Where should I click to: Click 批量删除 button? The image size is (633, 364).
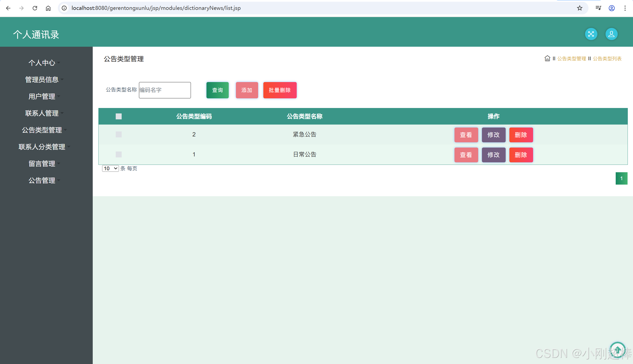click(280, 90)
